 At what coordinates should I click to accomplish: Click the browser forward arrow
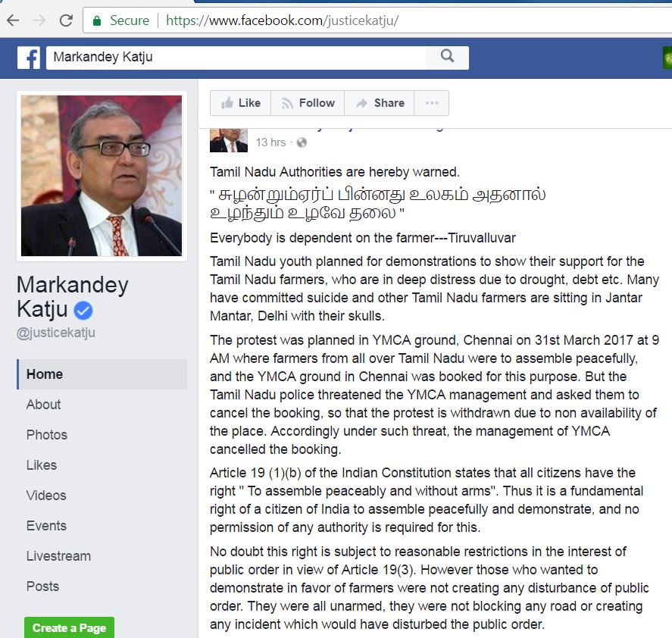[39, 20]
